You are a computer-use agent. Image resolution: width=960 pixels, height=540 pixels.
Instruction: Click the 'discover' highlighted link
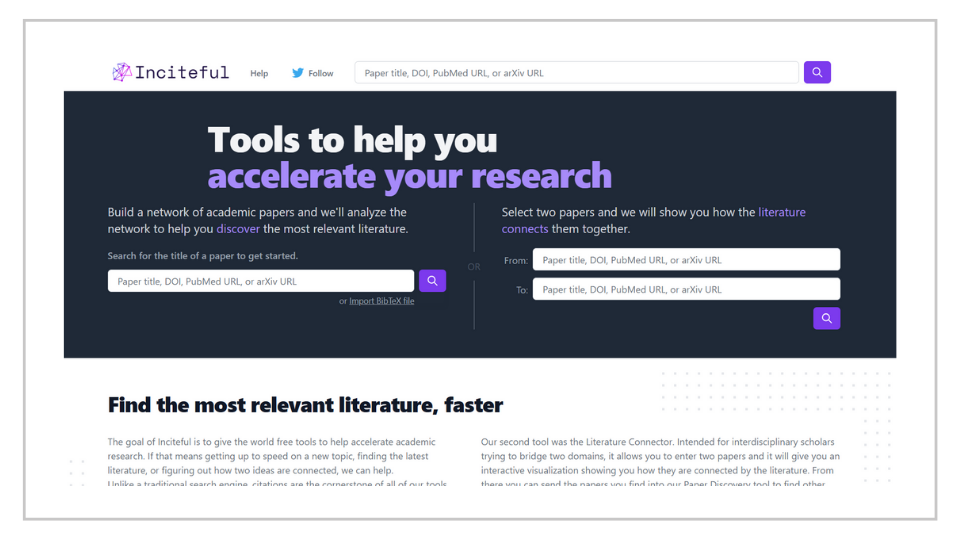click(x=238, y=228)
